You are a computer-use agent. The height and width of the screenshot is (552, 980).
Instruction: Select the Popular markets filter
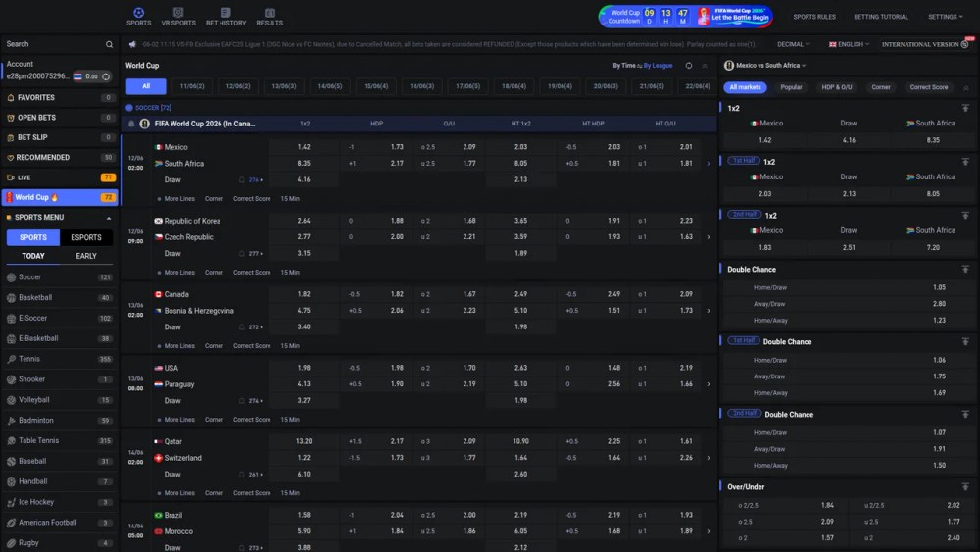point(791,87)
